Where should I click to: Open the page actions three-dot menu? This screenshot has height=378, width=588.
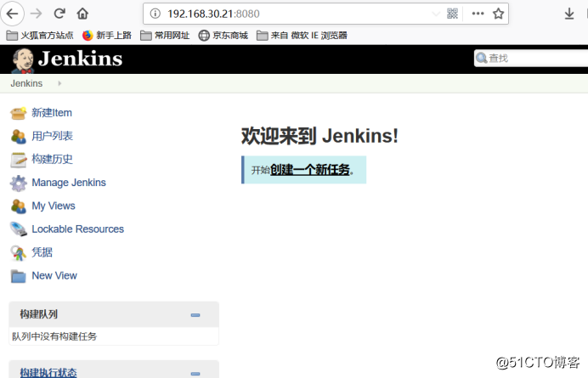pos(478,14)
